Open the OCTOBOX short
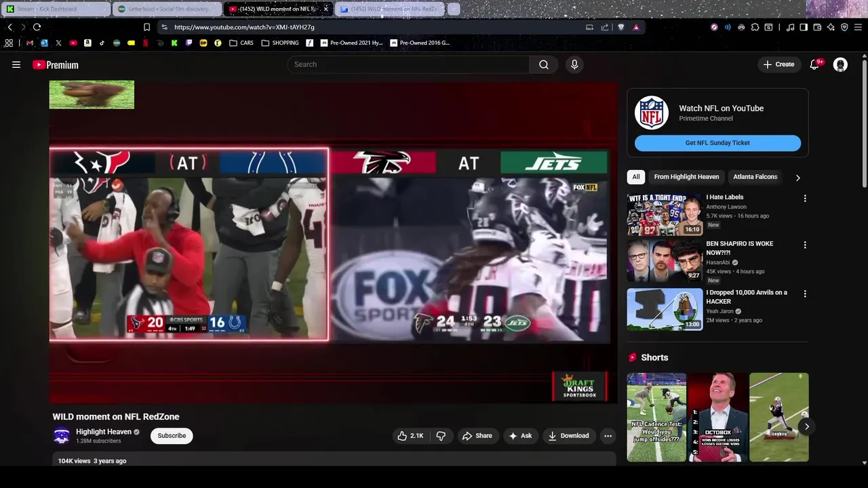 717,418
